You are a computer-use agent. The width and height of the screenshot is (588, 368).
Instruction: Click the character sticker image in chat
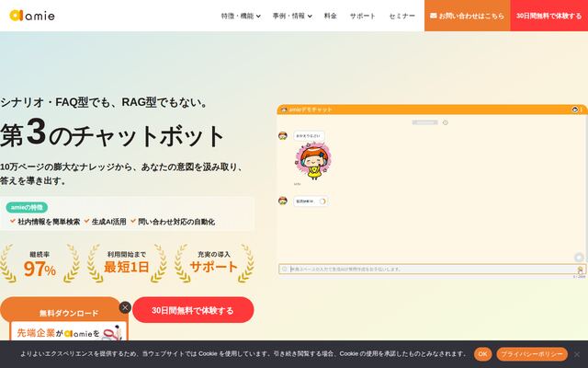(313, 161)
